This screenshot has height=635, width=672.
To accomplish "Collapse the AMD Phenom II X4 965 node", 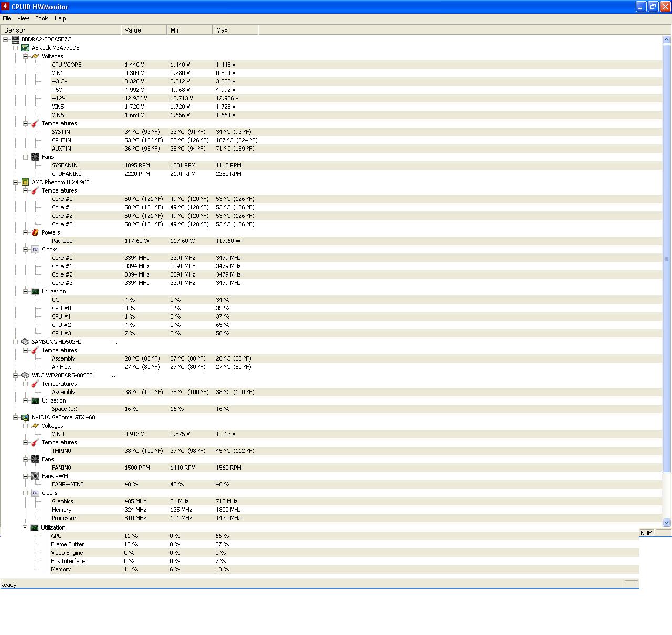I will click(16, 182).
